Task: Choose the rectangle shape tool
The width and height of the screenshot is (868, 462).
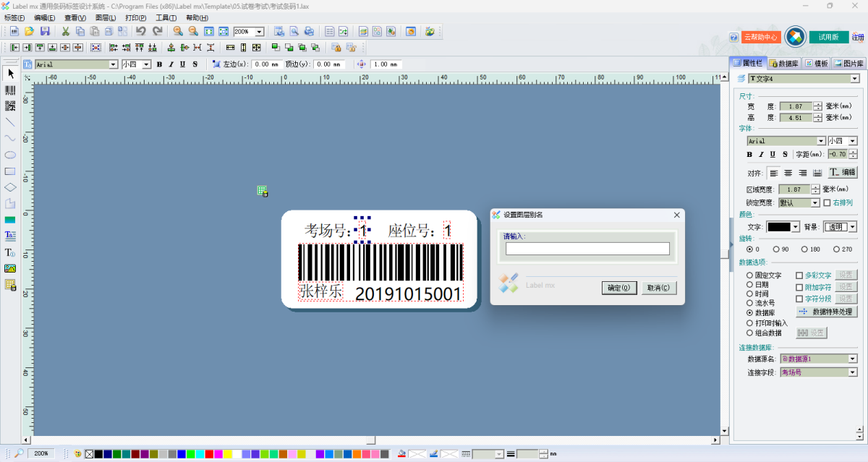Action: click(x=10, y=171)
